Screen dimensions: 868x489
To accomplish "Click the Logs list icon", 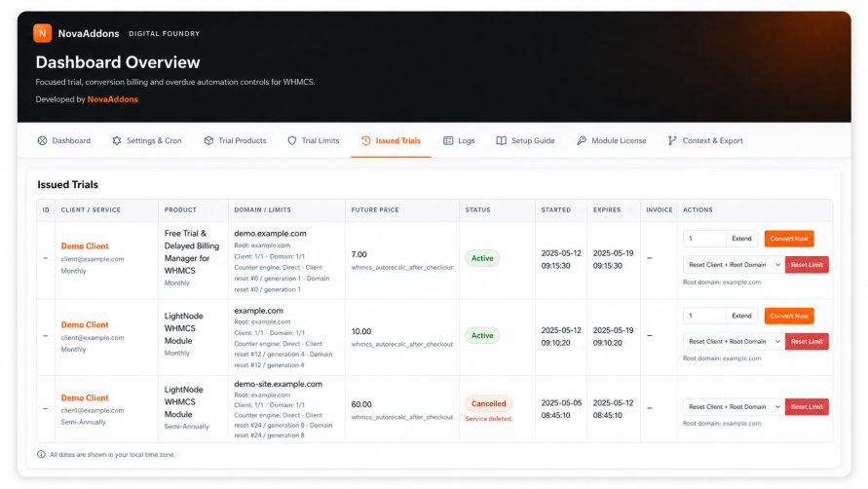I will point(448,140).
